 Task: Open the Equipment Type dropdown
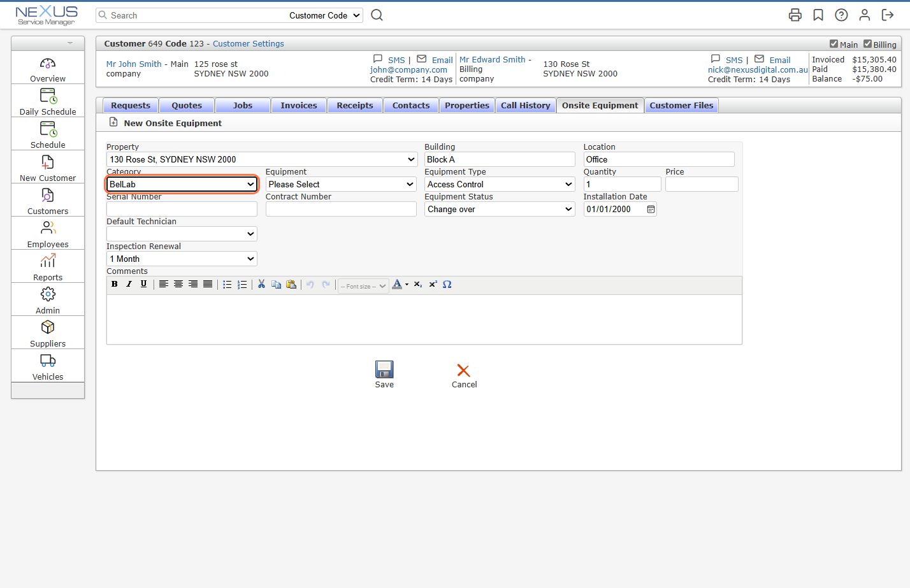500,184
